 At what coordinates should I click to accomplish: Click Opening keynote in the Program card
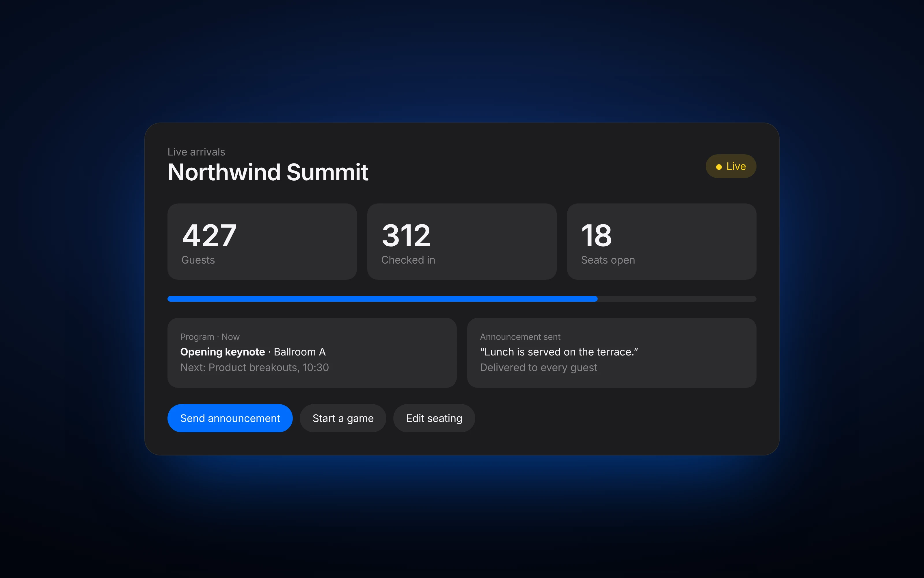pyautogui.click(x=223, y=352)
